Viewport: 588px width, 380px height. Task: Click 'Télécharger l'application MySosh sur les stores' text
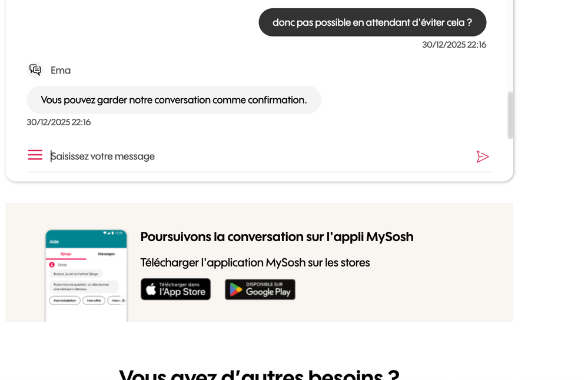255,263
